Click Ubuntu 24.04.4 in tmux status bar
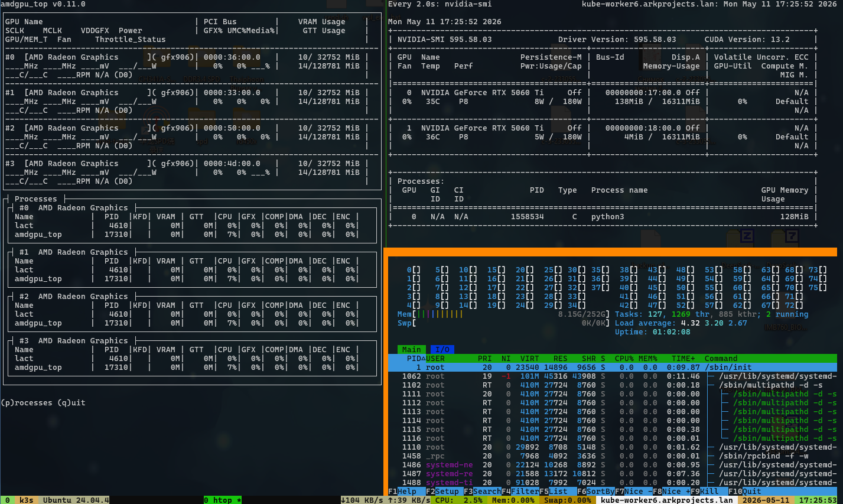Screen dimensions: 843x504 [76, 500]
